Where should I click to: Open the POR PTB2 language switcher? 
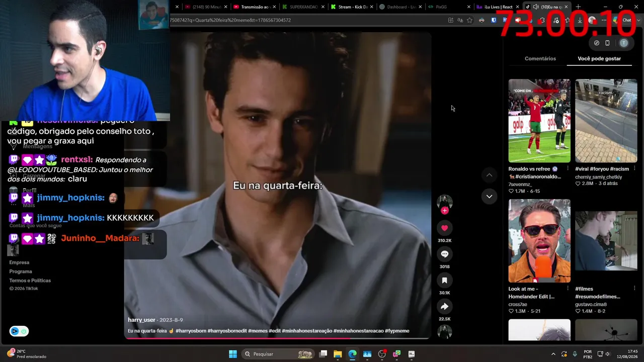point(588,354)
